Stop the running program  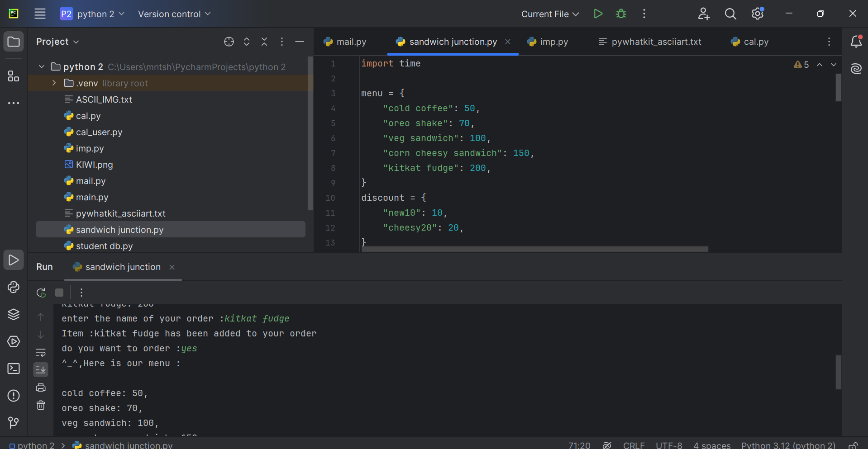59,293
